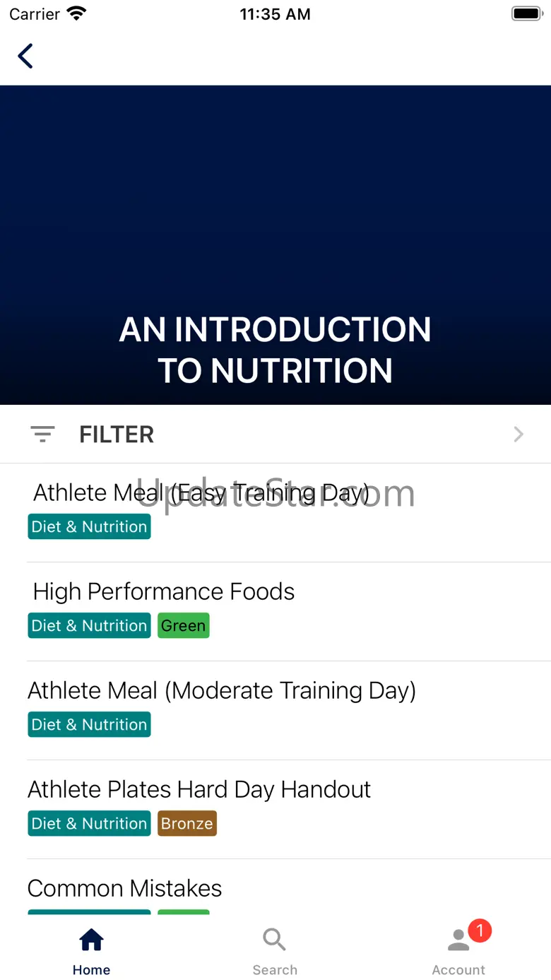Viewport: 551px width, 980px height.
Task: Switch to the Account tab label
Action: [458, 970]
